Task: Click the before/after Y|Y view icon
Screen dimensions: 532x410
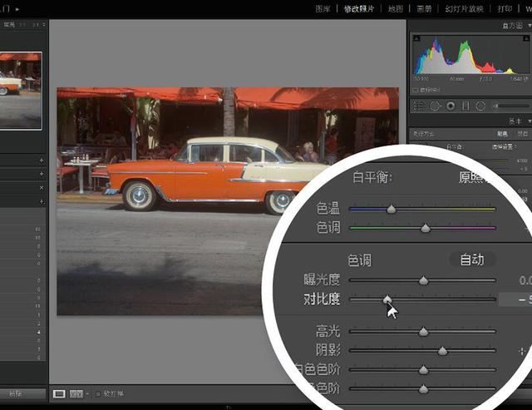Action: tap(76, 393)
